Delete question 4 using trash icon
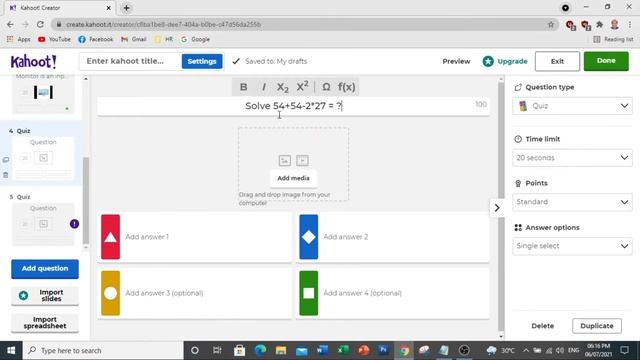Viewport: 640px width, 360px height. (x=6, y=175)
